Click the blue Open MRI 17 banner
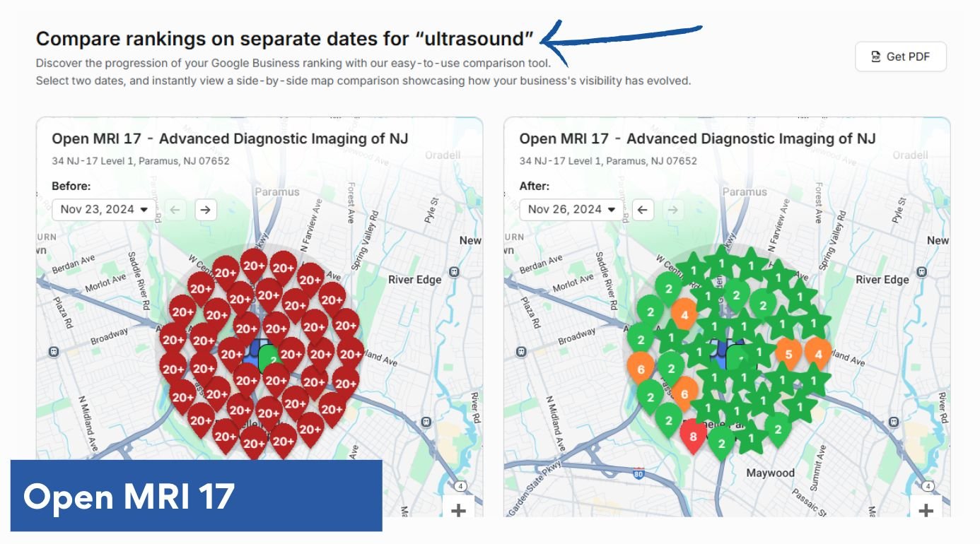The image size is (980, 544). [196, 495]
